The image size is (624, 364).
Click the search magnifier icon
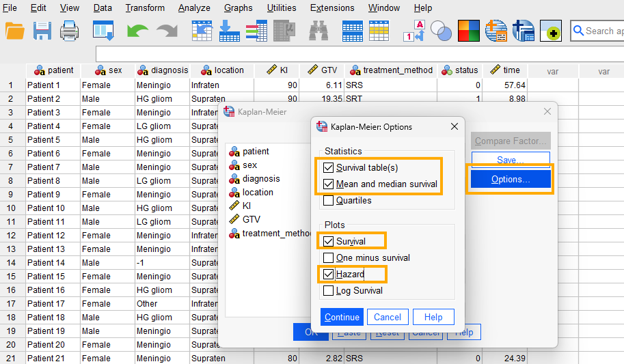coord(578,31)
